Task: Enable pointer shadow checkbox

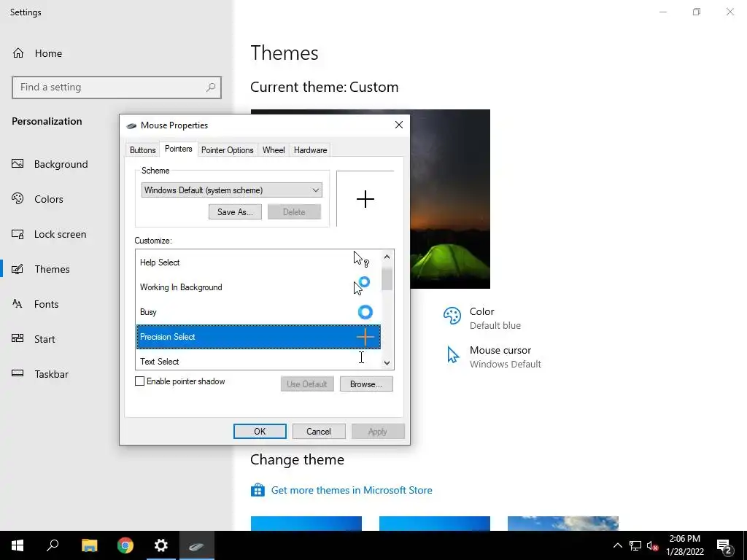Action: tap(139, 381)
